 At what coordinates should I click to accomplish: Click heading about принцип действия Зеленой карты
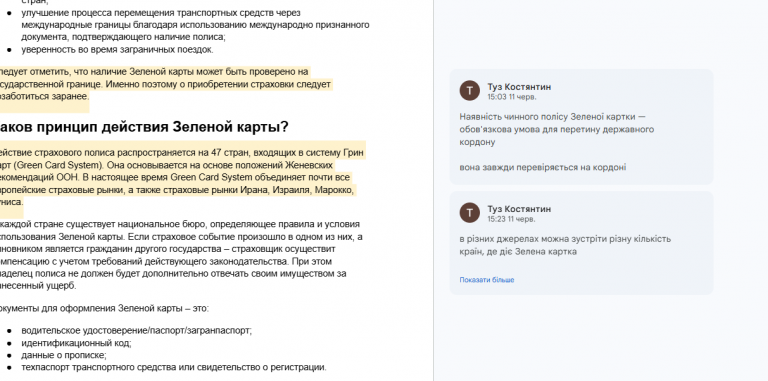pos(144,127)
